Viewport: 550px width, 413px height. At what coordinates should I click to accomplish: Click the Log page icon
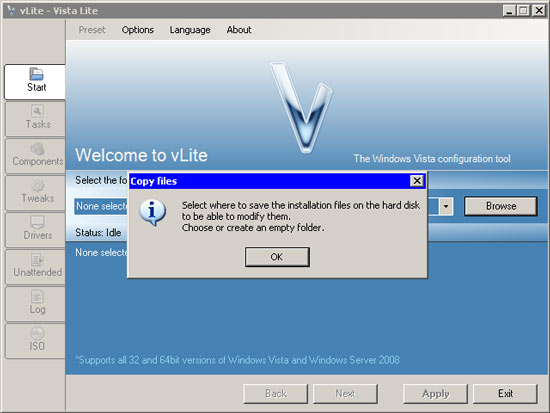click(x=37, y=297)
